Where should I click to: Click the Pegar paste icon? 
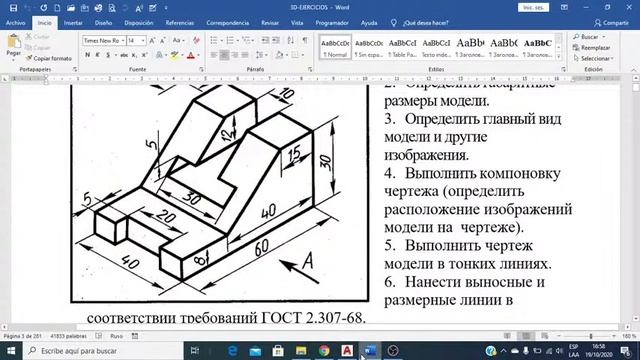click(x=14, y=41)
